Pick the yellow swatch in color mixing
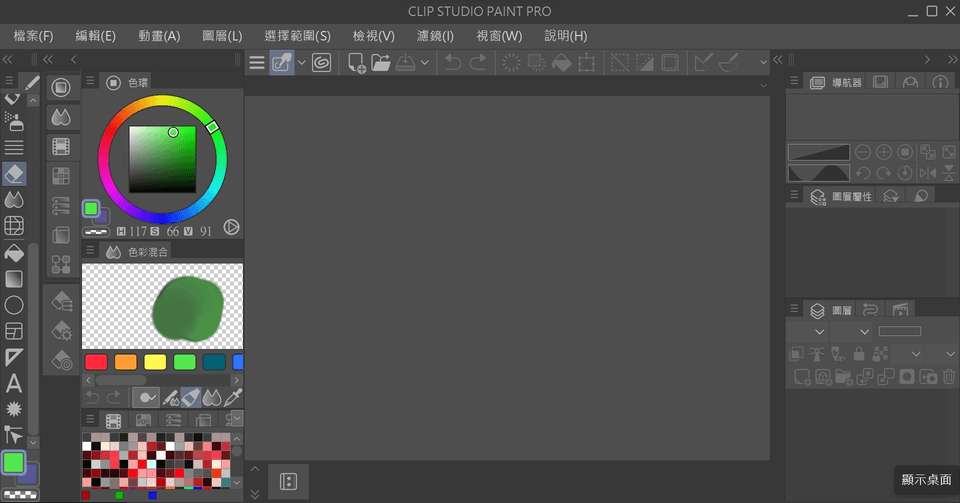960x503 pixels. (155, 362)
